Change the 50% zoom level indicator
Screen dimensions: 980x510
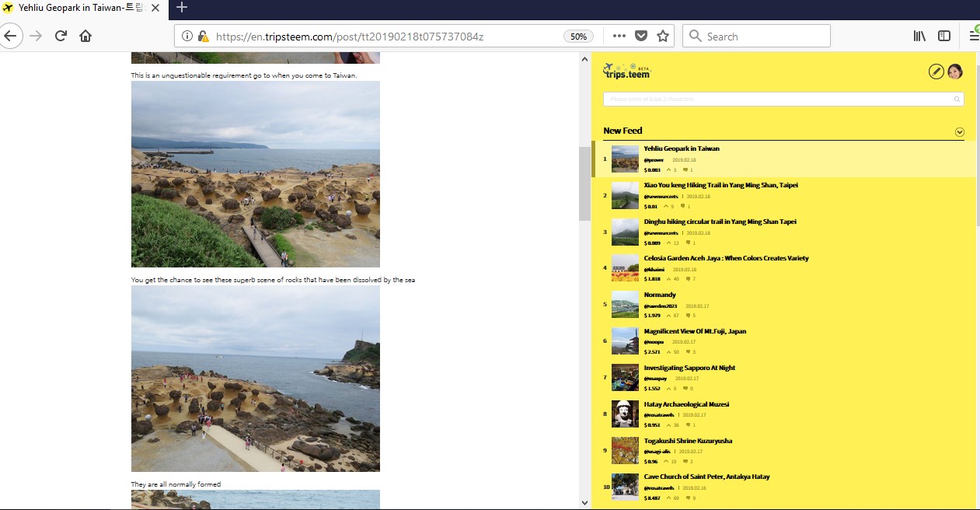578,37
